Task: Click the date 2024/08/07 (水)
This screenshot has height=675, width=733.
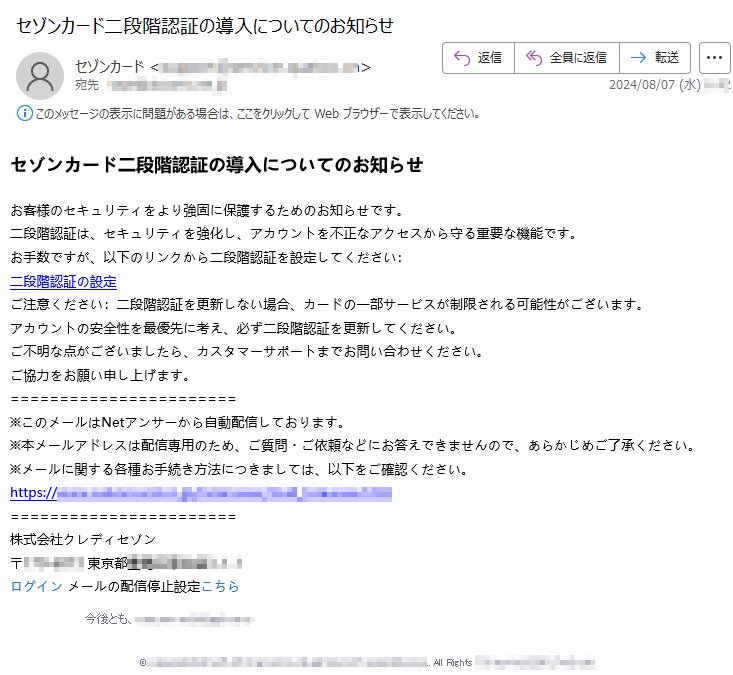Action: (654, 85)
